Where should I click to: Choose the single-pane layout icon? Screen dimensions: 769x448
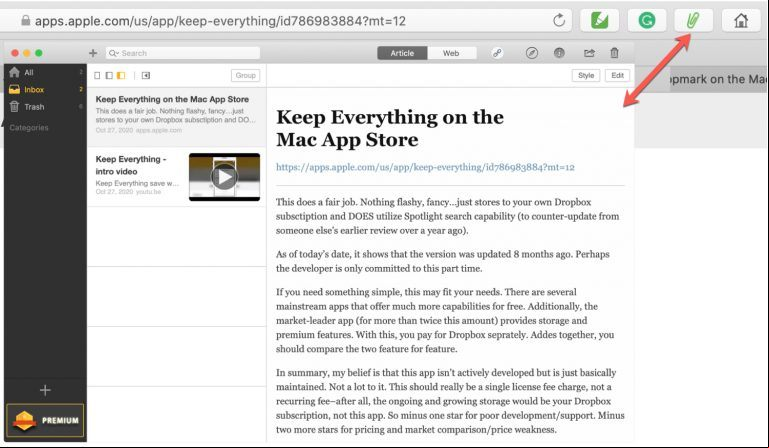(x=97, y=76)
